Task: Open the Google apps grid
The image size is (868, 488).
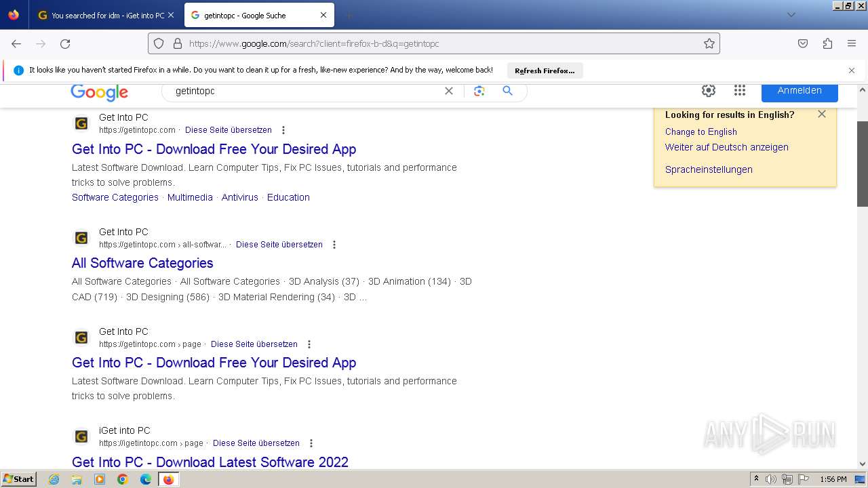Action: tap(740, 90)
